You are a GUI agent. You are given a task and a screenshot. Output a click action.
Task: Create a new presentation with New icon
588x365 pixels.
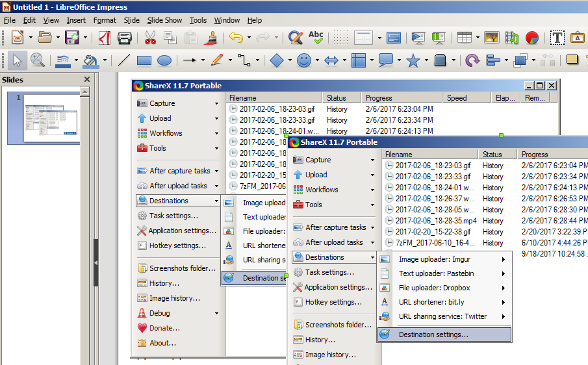(x=18, y=38)
